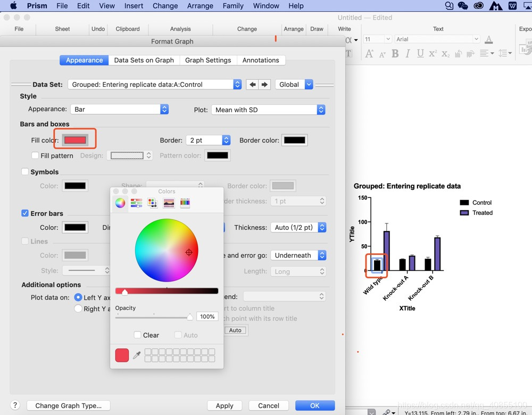This screenshot has height=415, width=532.
Task: Go to previous data set arrow
Action: 252,85
